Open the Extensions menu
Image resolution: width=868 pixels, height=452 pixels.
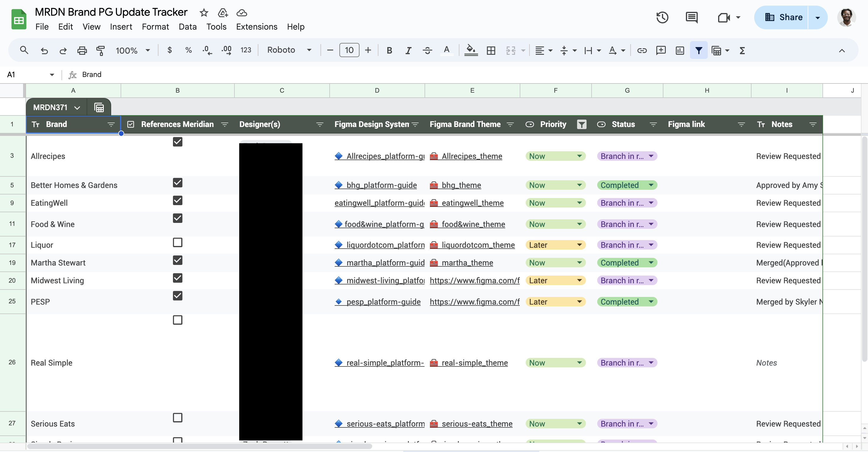tap(256, 27)
